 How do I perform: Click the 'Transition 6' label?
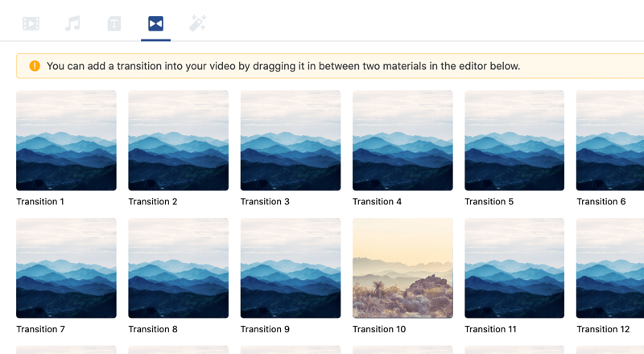point(601,202)
